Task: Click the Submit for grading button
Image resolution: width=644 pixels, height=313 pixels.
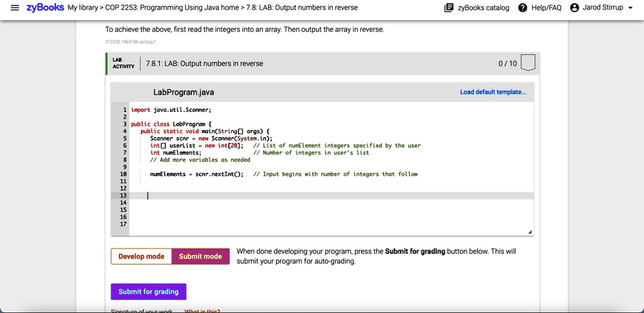Action: coord(148,292)
